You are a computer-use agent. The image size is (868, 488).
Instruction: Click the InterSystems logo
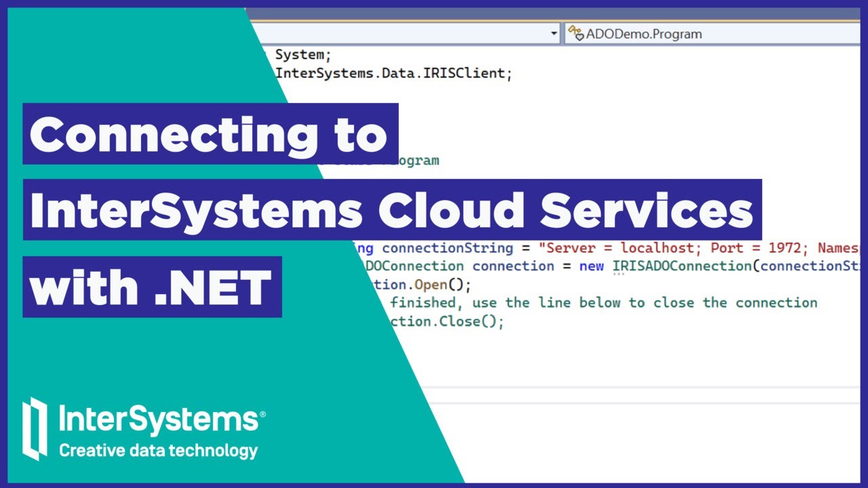(143, 428)
